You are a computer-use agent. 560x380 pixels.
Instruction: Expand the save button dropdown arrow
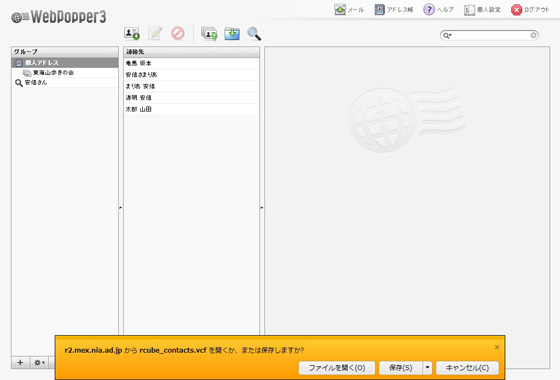(427, 368)
